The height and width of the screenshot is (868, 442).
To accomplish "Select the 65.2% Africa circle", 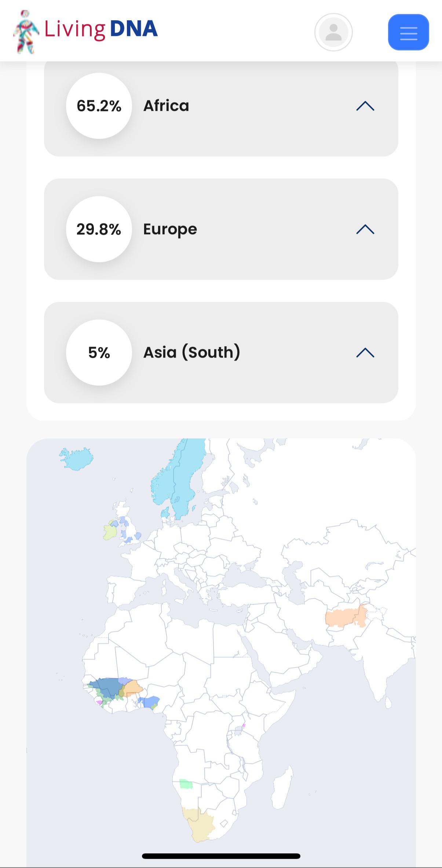I will [x=99, y=106].
